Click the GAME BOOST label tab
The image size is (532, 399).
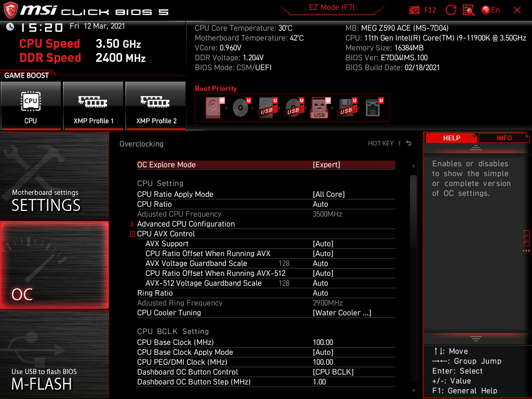click(x=26, y=75)
